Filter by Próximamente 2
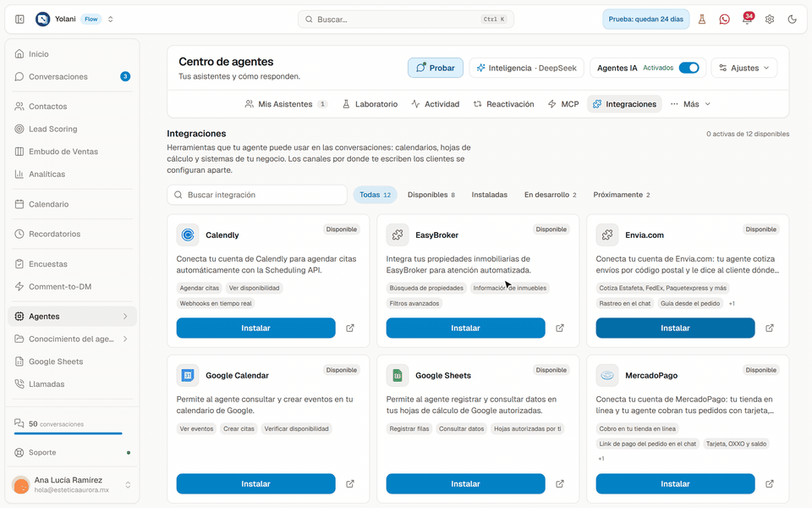The image size is (812, 508). 622,195
